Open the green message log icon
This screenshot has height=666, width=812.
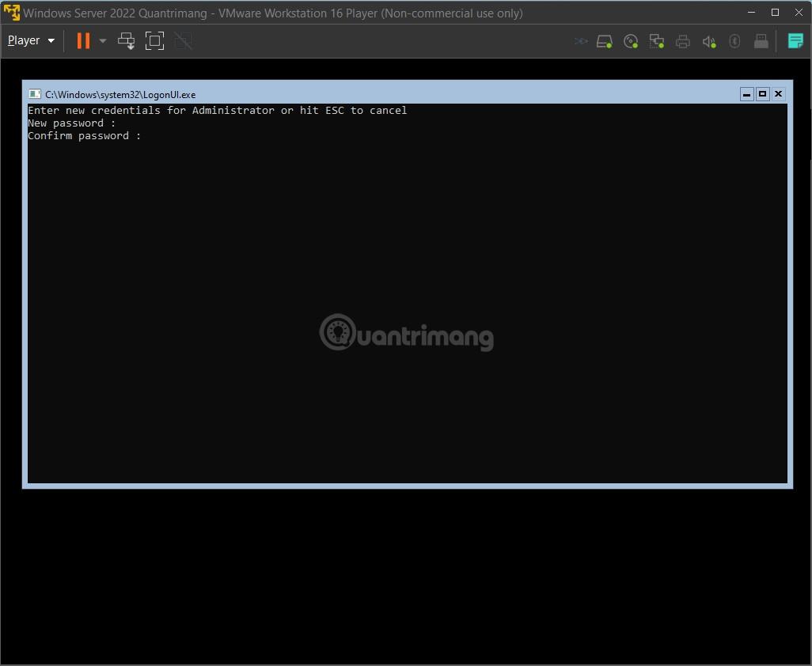[795, 41]
